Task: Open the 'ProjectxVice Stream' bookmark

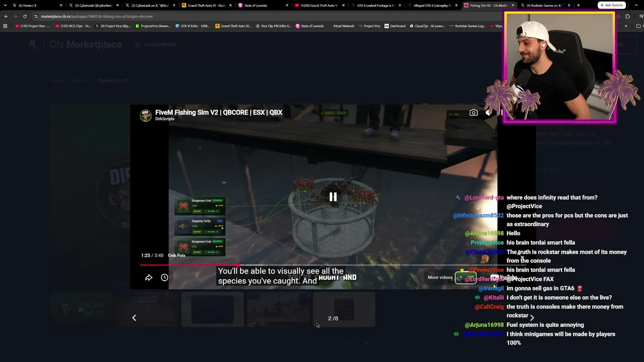Action: coord(153,26)
